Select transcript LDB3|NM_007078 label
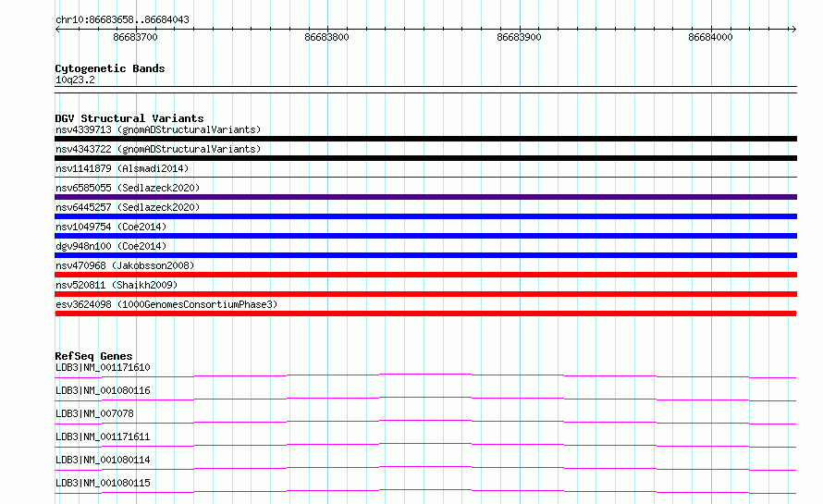 click(x=94, y=413)
